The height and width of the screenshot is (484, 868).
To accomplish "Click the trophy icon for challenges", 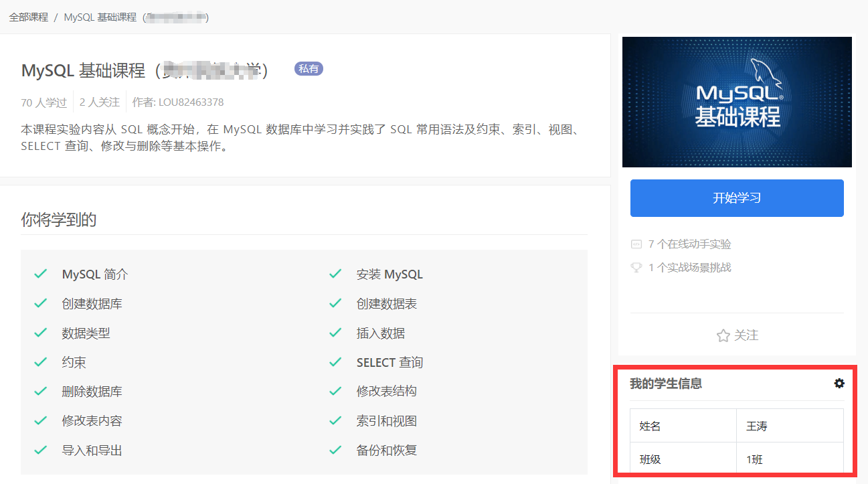I will click(636, 268).
